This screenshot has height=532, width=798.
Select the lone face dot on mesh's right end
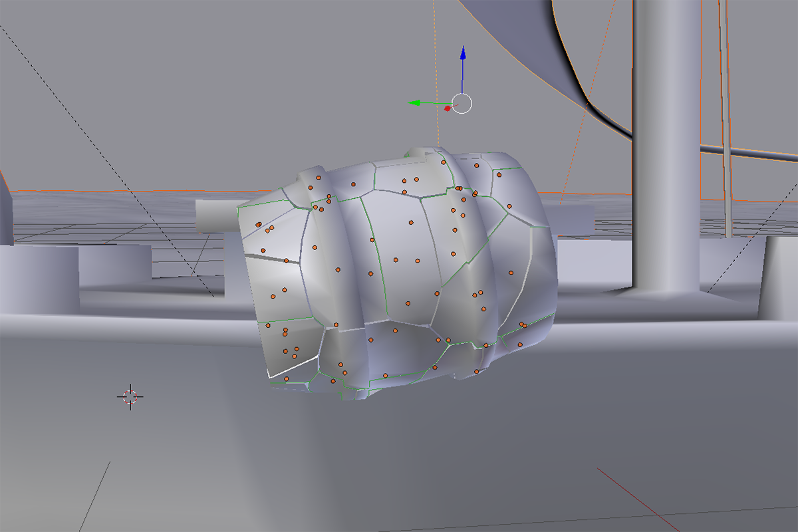click(511, 273)
